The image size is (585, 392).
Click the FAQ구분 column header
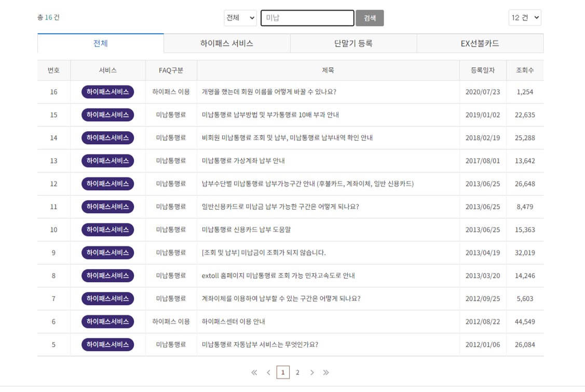(x=171, y=70)
